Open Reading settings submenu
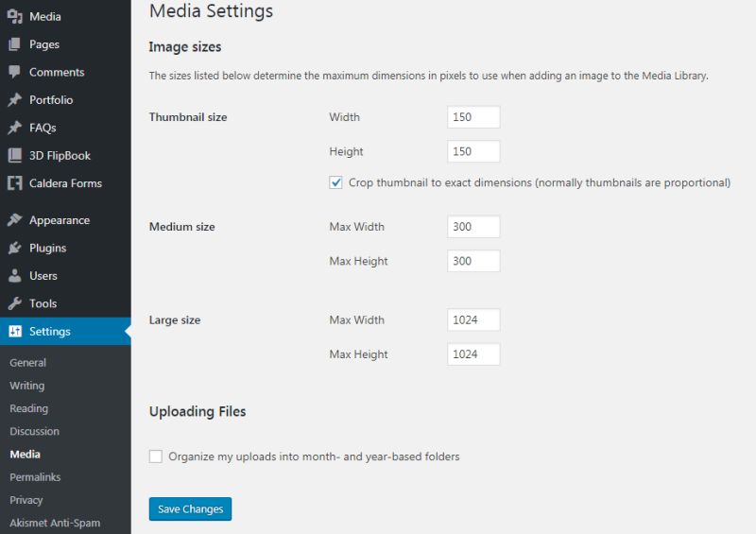The image size is (756, 534). (28, 408)
